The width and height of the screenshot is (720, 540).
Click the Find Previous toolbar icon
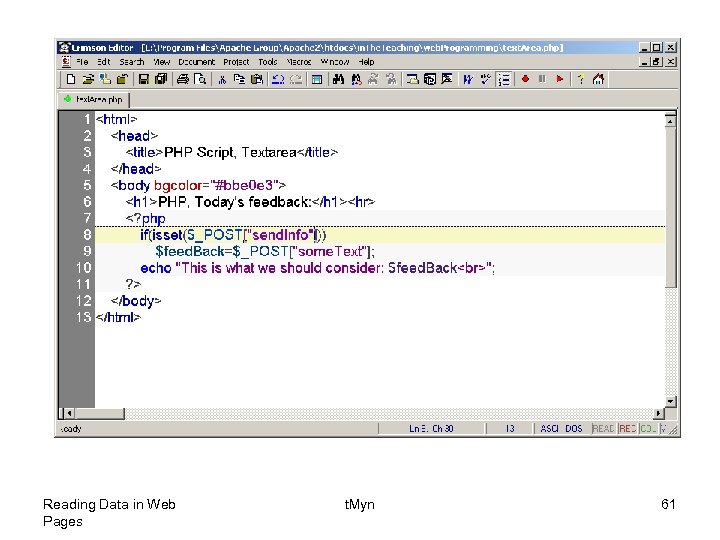coord(391,79)
